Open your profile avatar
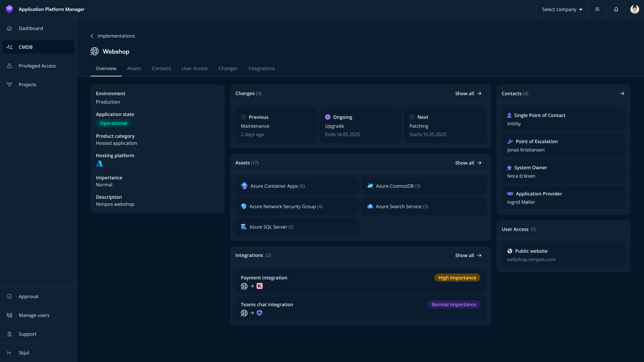 pos(635,9)
